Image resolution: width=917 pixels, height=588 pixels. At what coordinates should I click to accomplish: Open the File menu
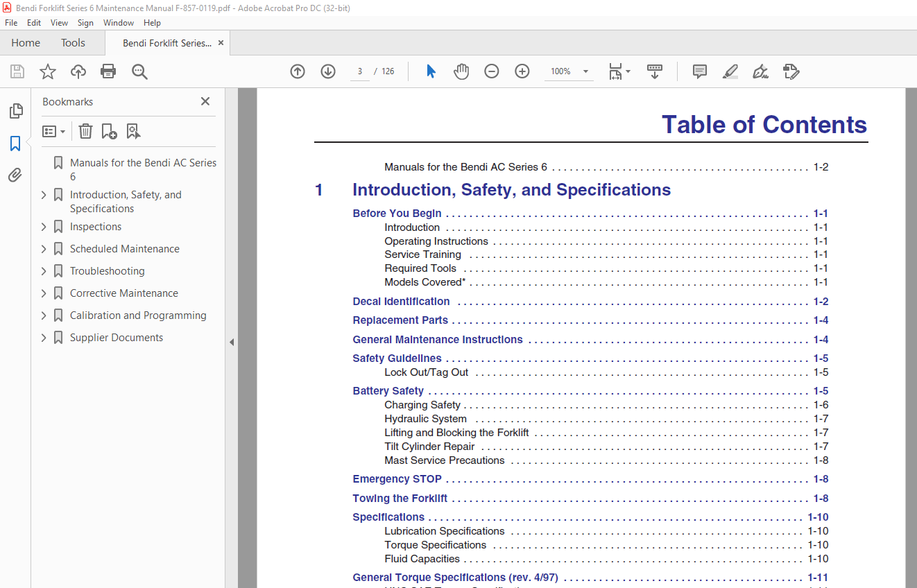pyautogui.click(x=11, y=23)
